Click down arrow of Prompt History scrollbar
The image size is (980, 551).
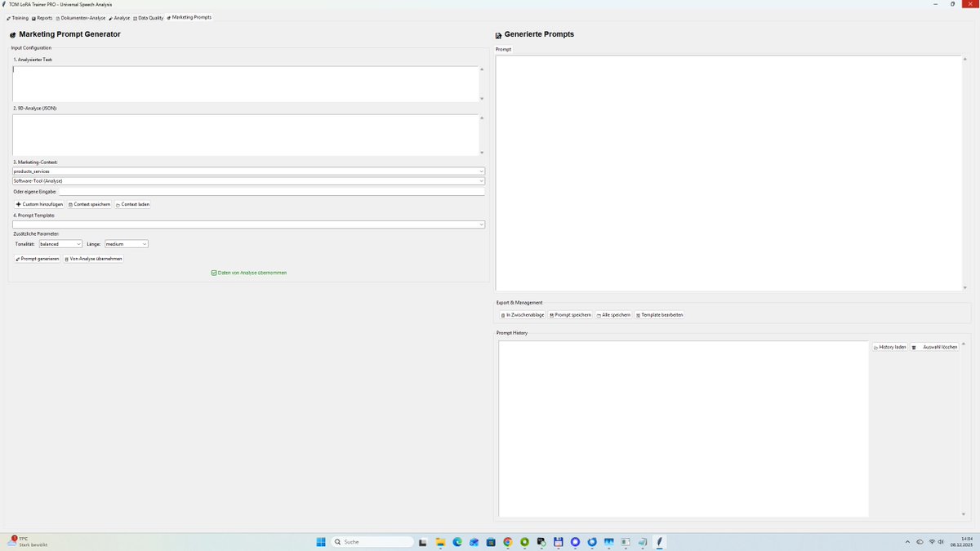[964, 514]
